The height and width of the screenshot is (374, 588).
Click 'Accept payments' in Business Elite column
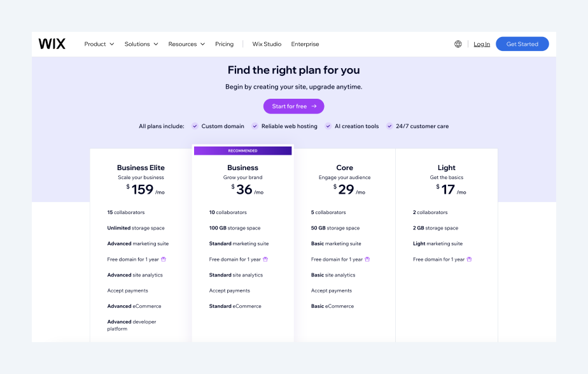click(x=127, y=291)
